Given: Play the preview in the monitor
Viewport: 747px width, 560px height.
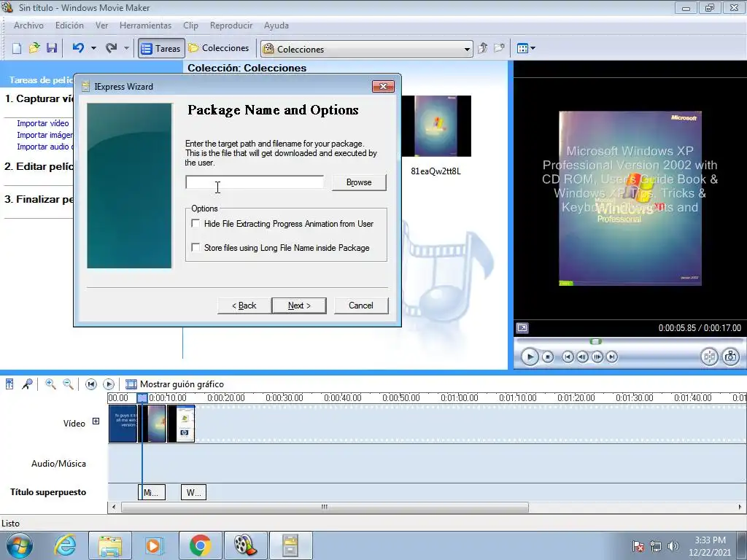Looking at the screenshot, I should [x=530, y=357].
